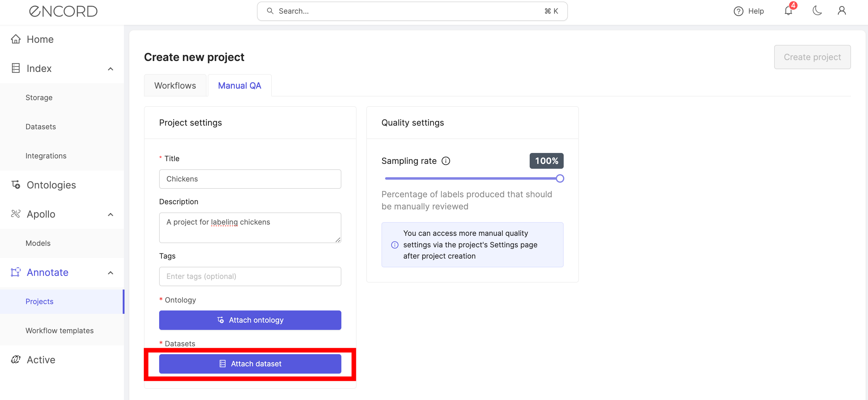
Task: Click the Description text area
Action: (250, 228)
